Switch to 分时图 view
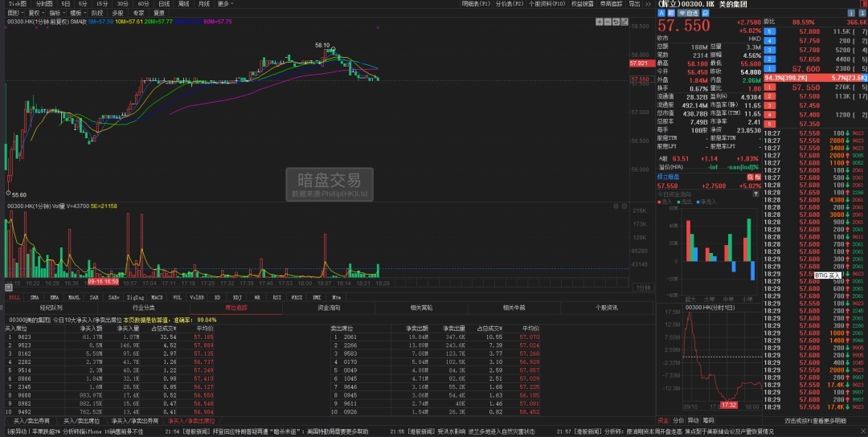The image size is (868, 437). (x=44, y=4)
